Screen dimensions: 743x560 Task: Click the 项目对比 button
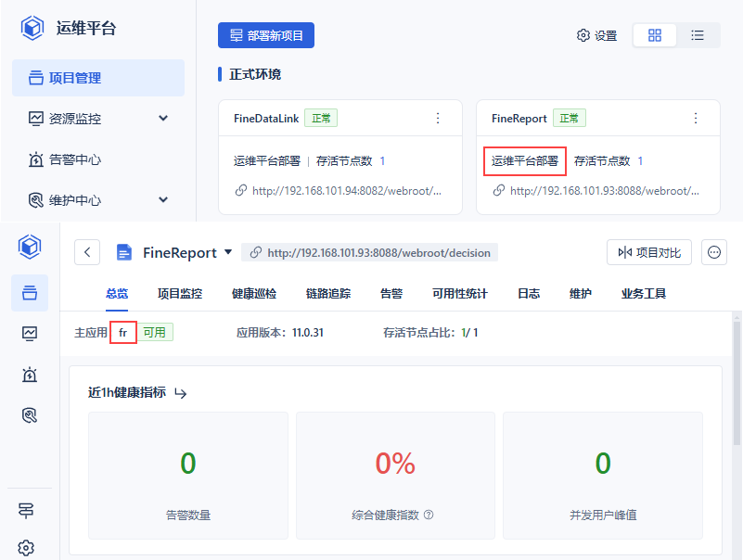(648, 252)
